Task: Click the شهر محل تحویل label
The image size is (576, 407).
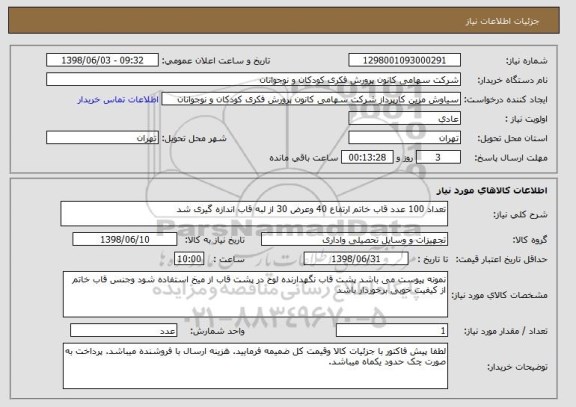Action: pos(194,138)
